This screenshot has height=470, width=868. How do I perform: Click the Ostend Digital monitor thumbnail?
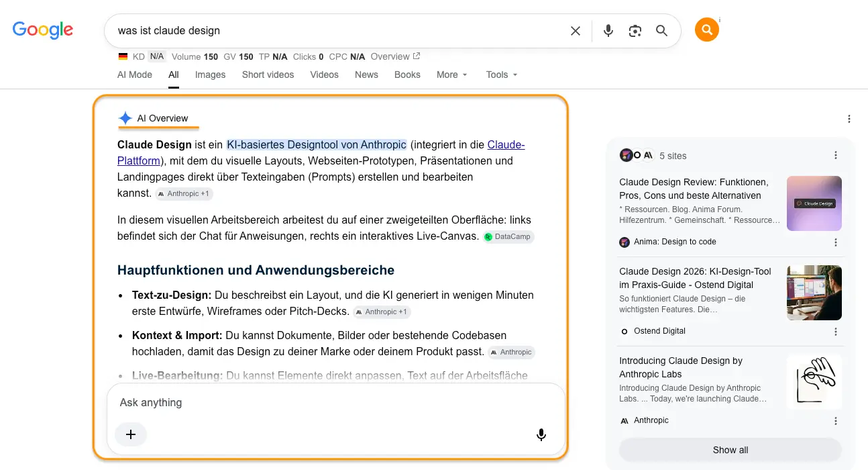pos(814,293)
